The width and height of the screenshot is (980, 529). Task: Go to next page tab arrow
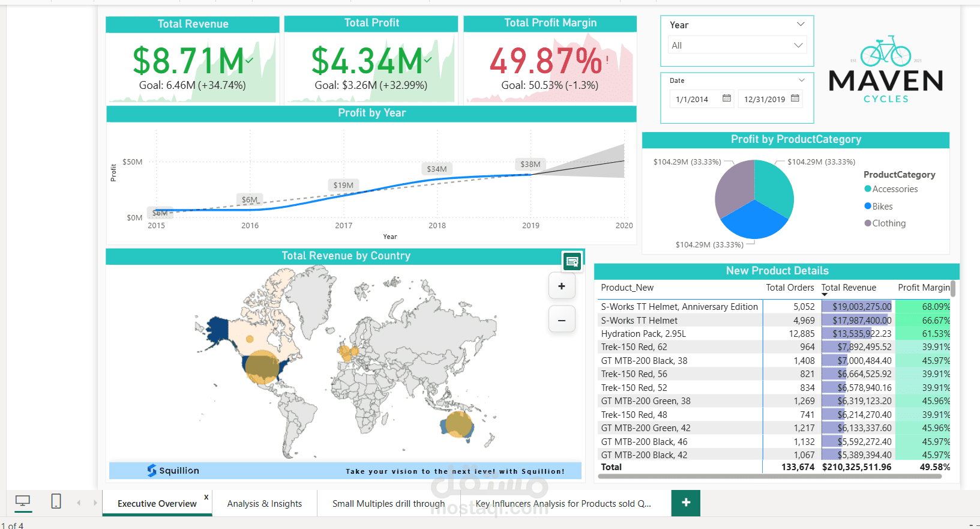[95, 503]
